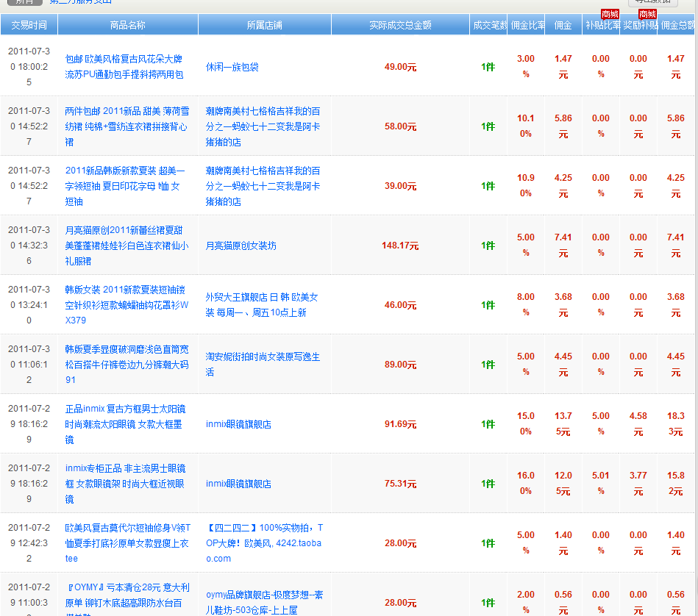The image size is (698, 616).
Task: Open inmix眼镜旗舰店 link in 75.31元 row
Action: pyautogui.click(x=238, y=484)
